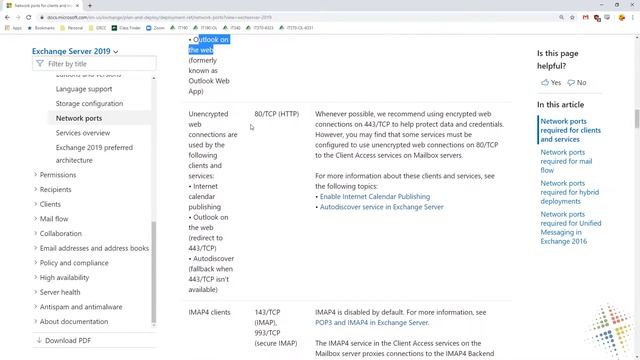The height and width of the screenshot is (360, 640).
Task: Click the Download PDF arrow link
Action: [63, 340]
